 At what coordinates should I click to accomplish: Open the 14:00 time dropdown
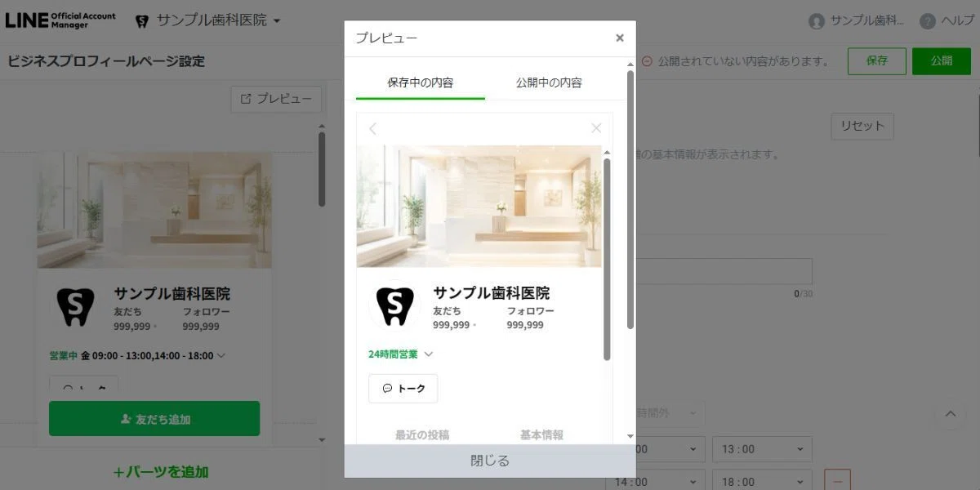pos(655,482)
